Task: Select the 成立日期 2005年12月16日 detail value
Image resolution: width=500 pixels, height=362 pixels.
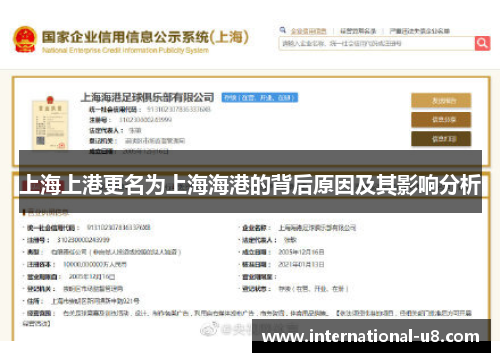Action: point(301,252)
